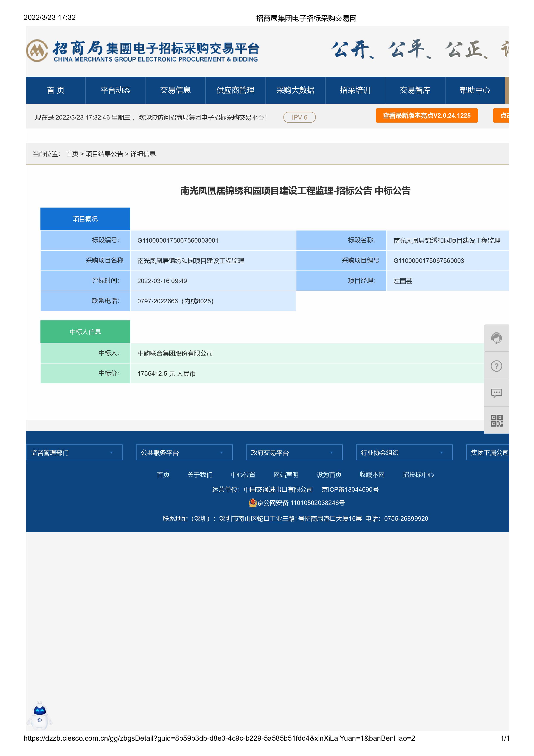Image resolution: width=534 pixels, height=756 pixels.
Task: Click the IPV 6 badge button
Action: [299, 117]
